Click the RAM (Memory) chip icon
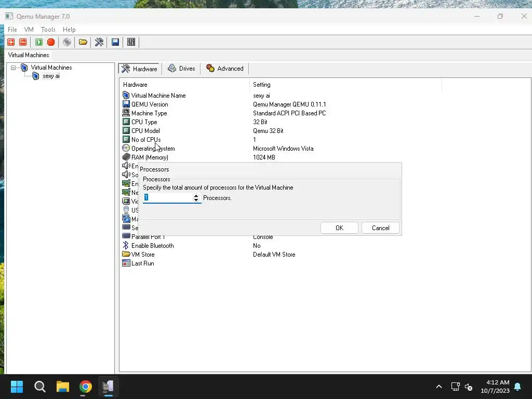532x399 pixels. pos(126,157)
